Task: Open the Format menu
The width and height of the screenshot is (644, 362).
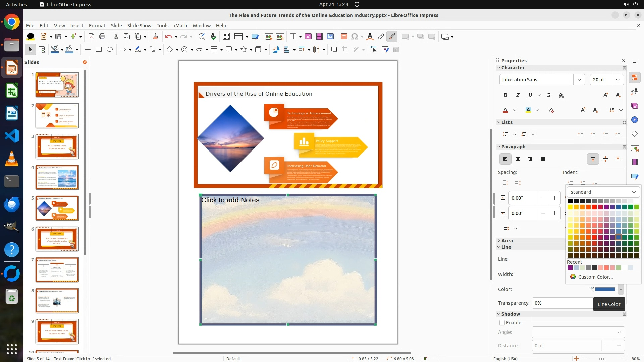Action: 97,25
